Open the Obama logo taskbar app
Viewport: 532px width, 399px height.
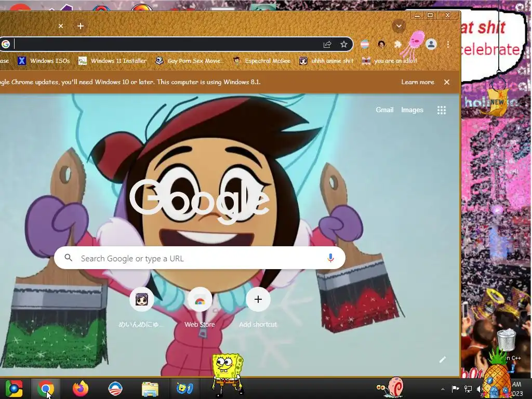115,389
